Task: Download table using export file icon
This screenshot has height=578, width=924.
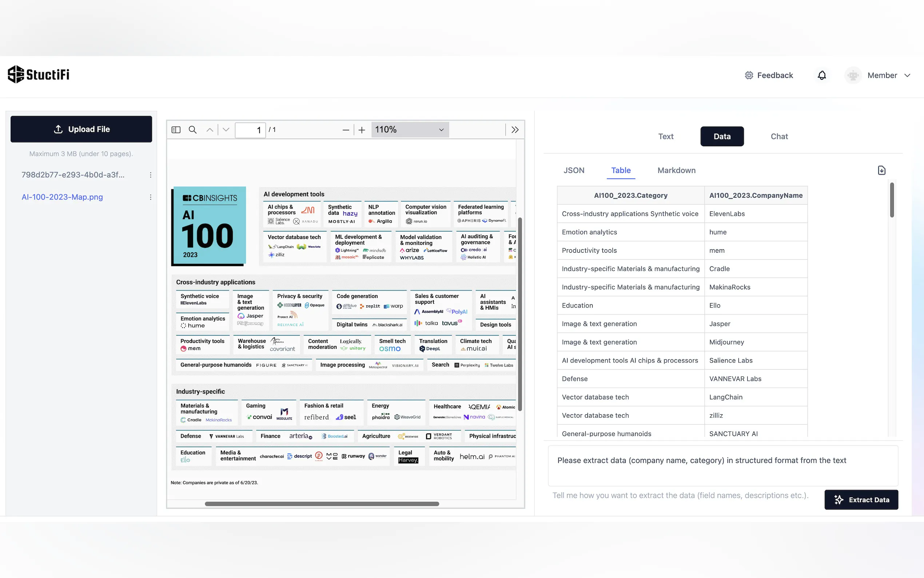Action: click(x=881, y=170)
